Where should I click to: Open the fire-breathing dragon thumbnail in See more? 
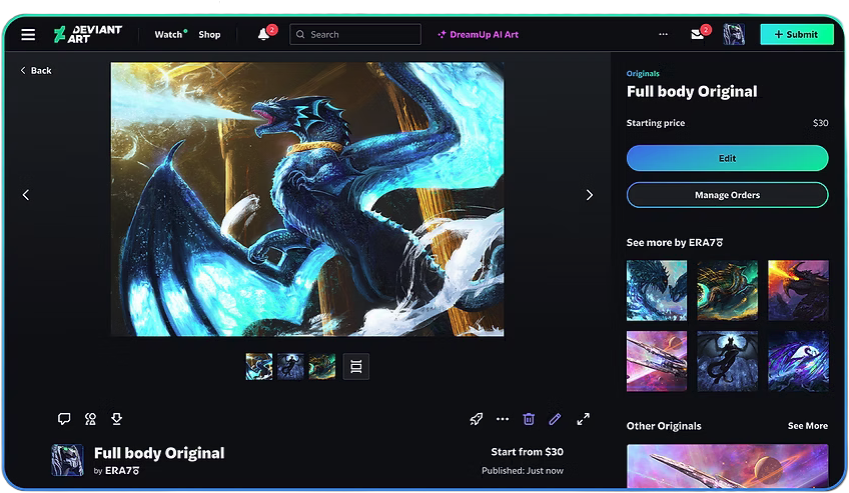click(798, 291)
